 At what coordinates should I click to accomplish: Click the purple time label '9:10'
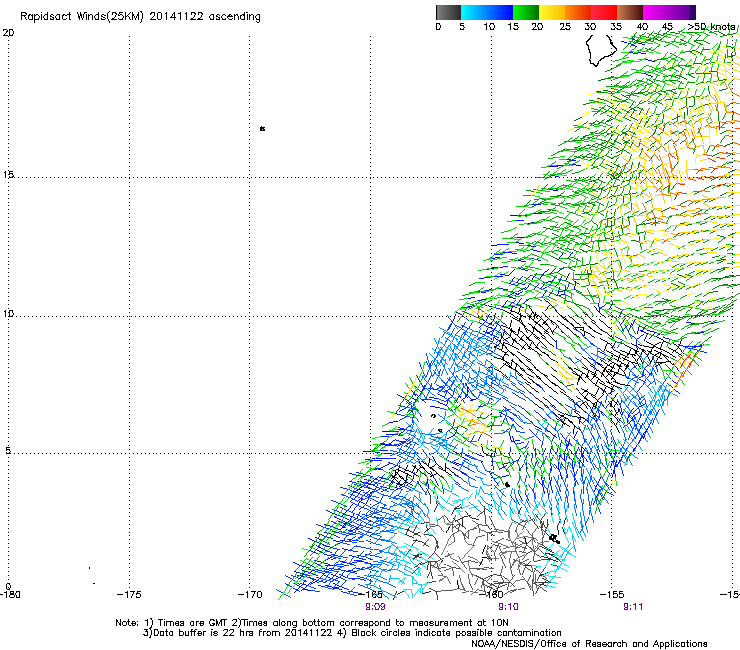508,607
